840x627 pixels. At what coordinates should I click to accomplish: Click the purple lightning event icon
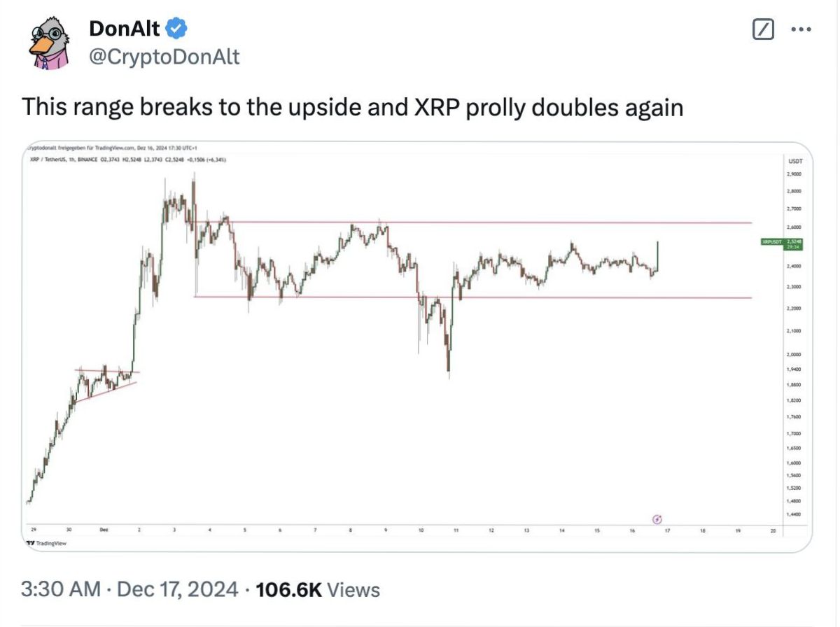[x=657, y=519]
